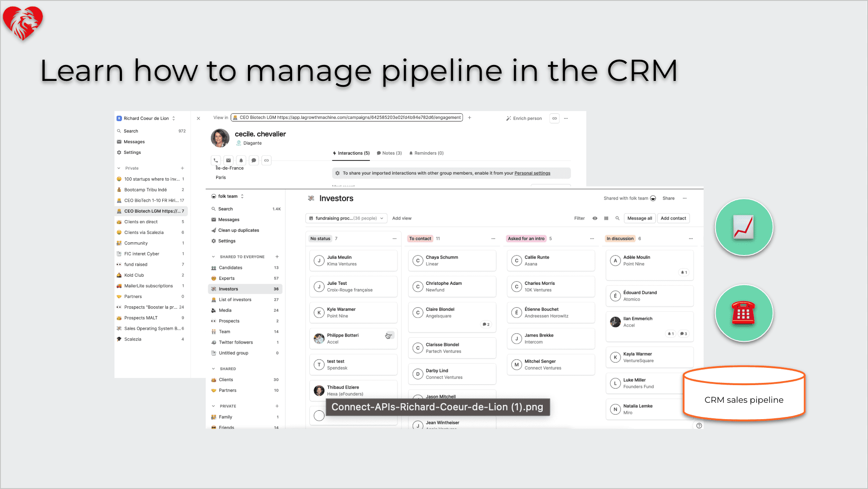Image resolution: width=868 pixels, height=489 pixels.
Task: Select the Candidates group in sidebar
Action: pos(245,267)
